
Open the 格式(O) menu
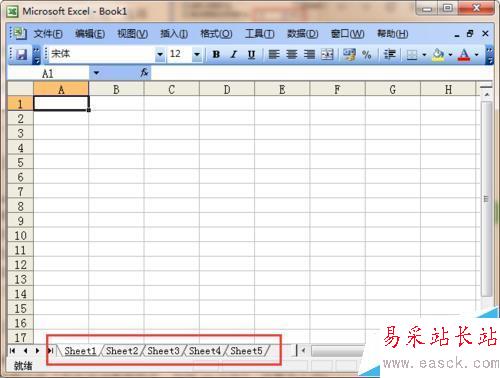point(216,34)
